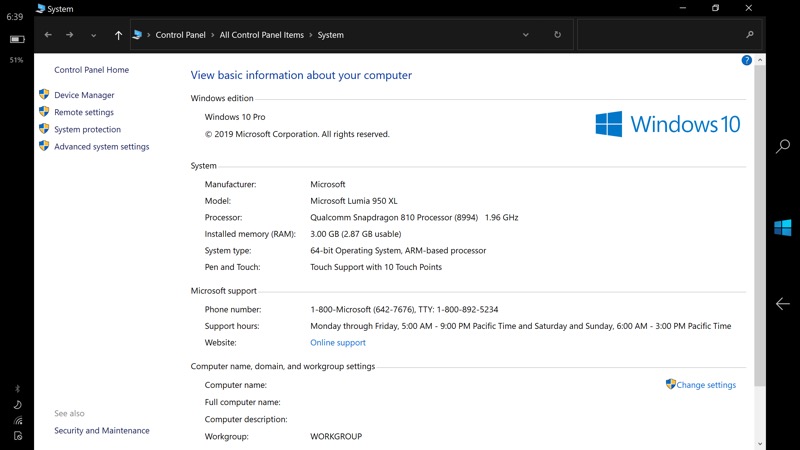Go up one level with up arrow
800x450 pixels.
point(118,35)
